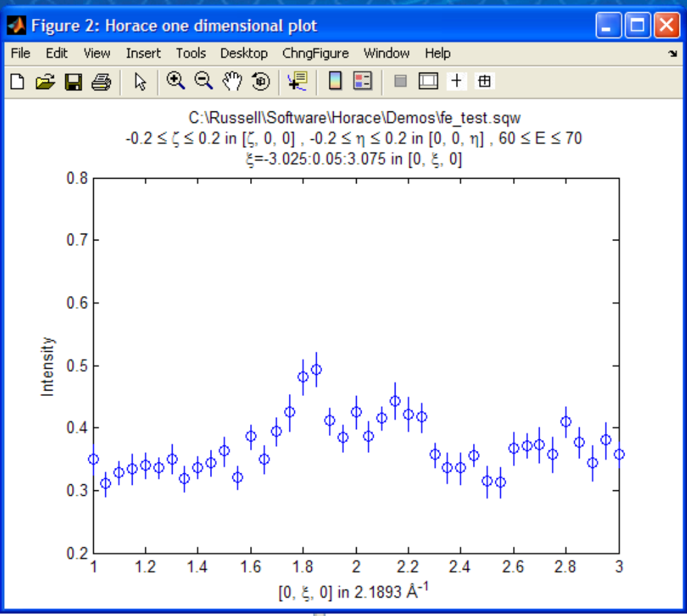Activate the Pan hand tool
This screenshot has height=616, width=687.
point(233,81)
